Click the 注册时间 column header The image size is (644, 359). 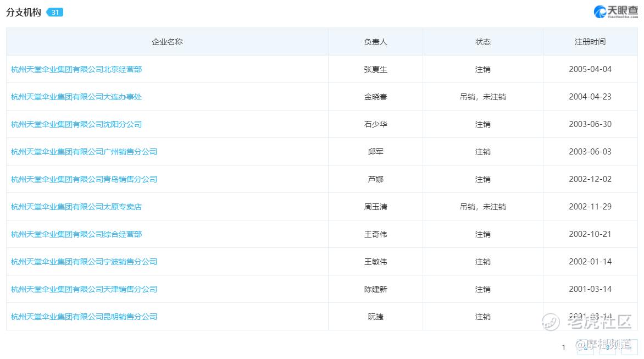(590, 41)
